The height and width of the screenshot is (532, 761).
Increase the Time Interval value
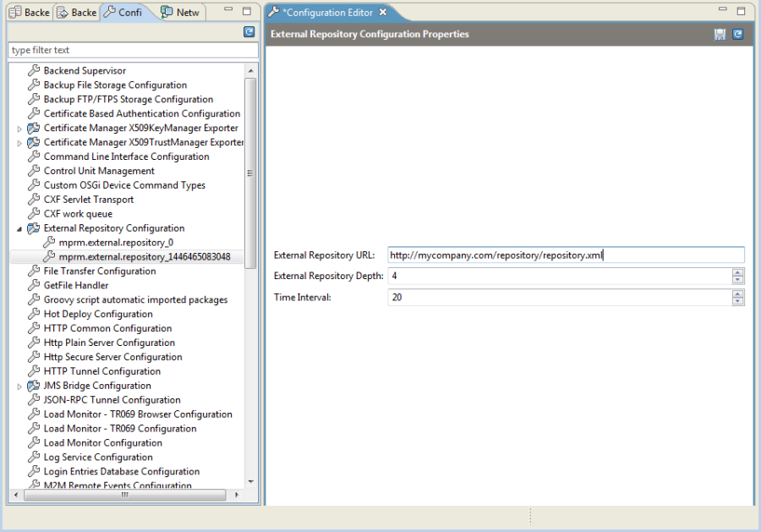tap(737, 294)
